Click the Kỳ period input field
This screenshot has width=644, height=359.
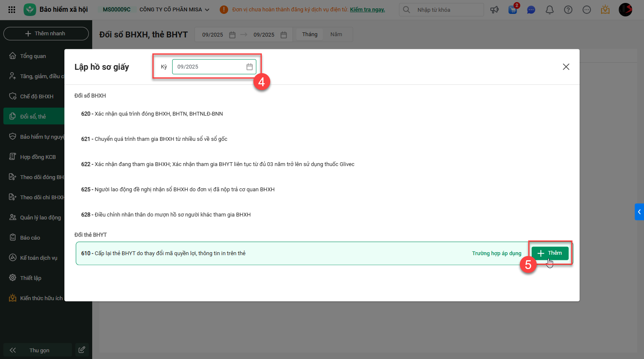214,67
